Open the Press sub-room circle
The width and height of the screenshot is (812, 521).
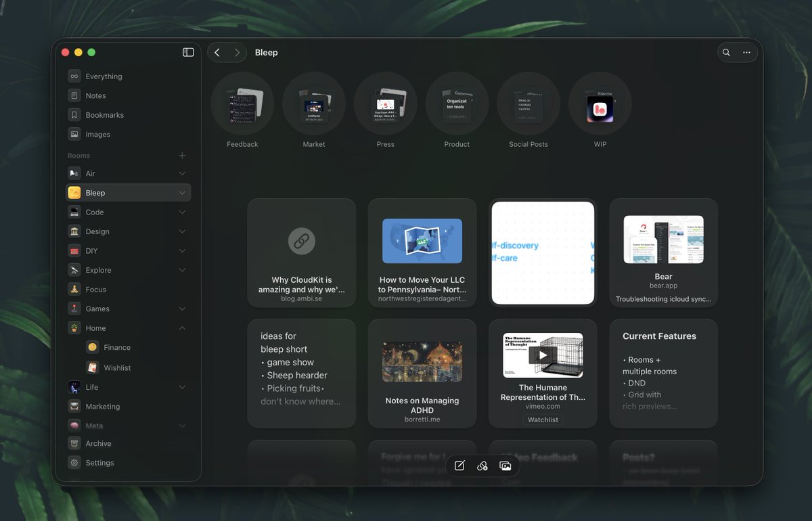[386, 104]
